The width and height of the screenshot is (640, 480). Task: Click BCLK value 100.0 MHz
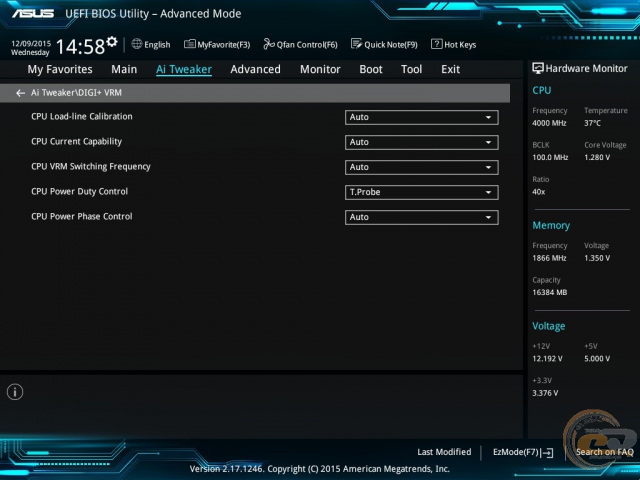click(x=550, y=157)
